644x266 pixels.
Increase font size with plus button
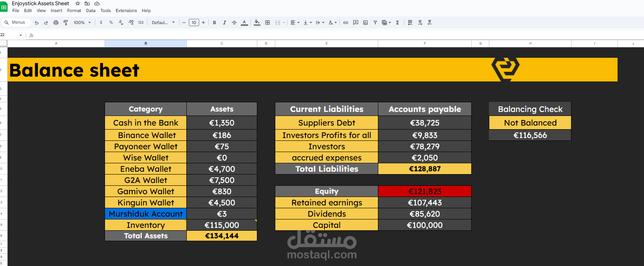[203, 22]
